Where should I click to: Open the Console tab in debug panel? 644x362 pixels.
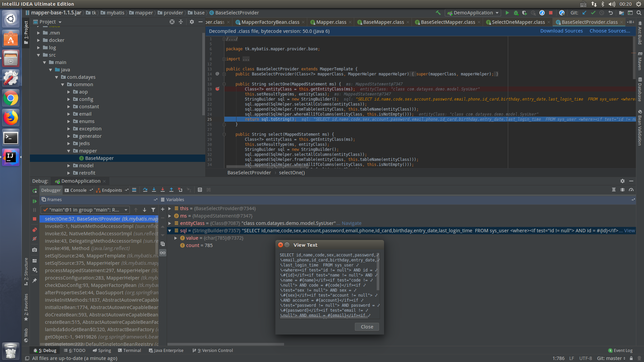pyautogui.click(x=78, y=190)
